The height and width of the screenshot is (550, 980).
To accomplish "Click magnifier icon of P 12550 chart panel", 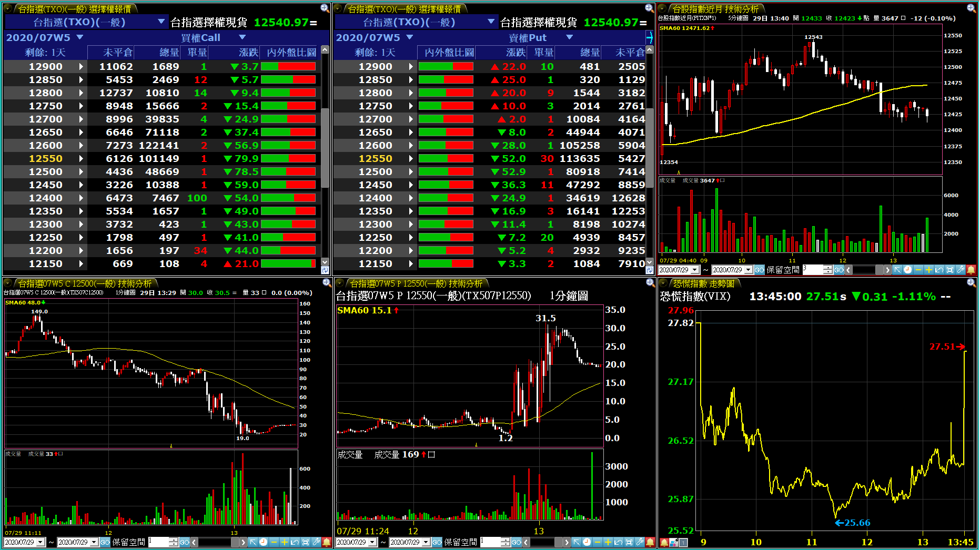I will pos(650,283).
